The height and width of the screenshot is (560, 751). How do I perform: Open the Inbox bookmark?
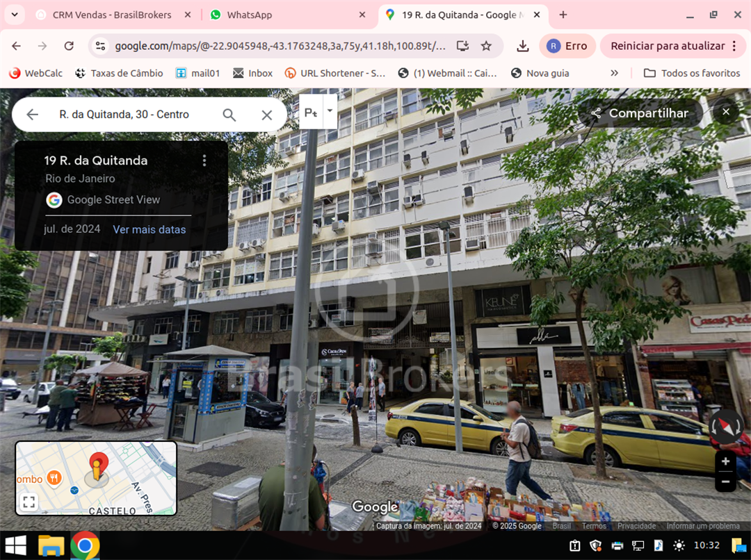point(252,73)
